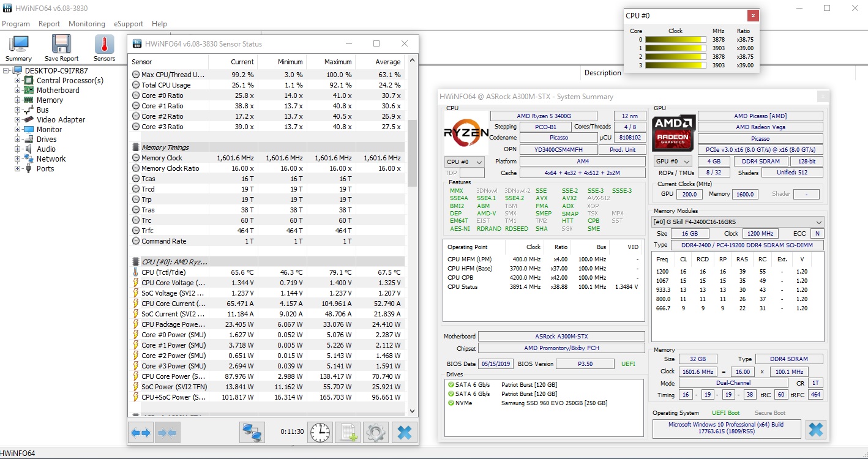Click the AMD Ryzen 5 3400G name field
Viewport: 868px width, 459px height.
(x=544, y=116)
